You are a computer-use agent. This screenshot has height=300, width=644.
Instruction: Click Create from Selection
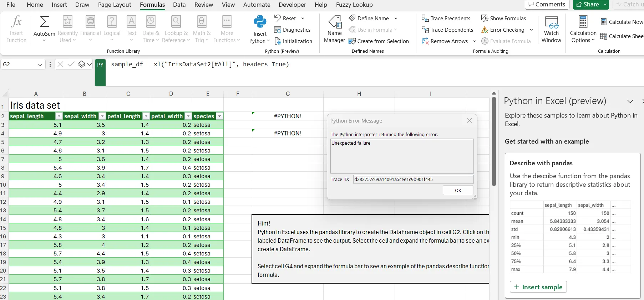379,41
